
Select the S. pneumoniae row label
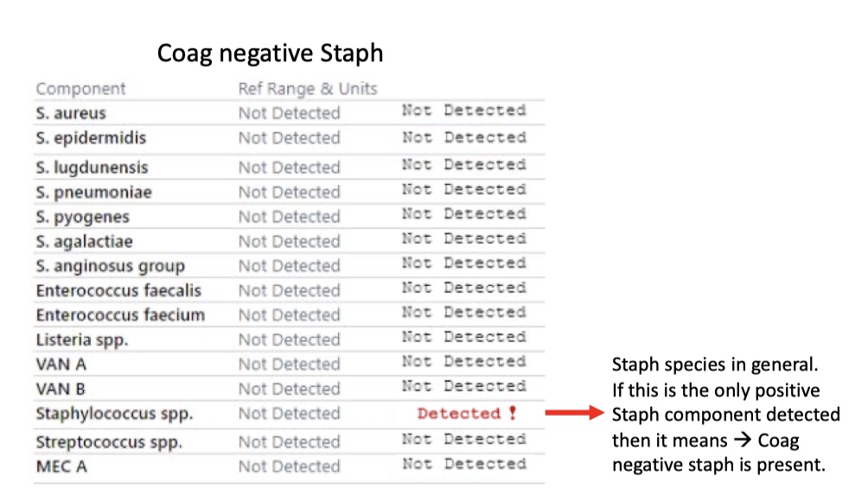pos(94,193)
